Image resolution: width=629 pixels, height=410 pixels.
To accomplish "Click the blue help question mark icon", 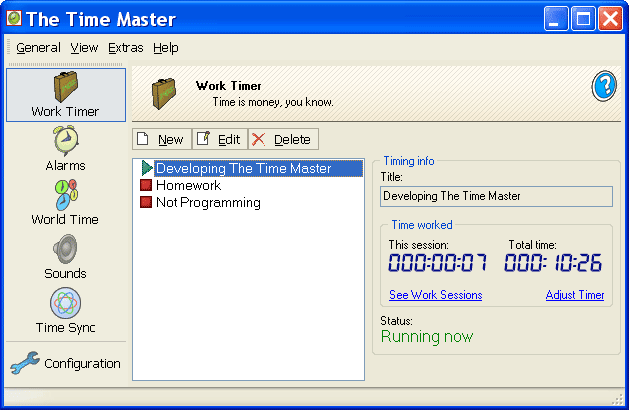I will [x=603, y=87].
